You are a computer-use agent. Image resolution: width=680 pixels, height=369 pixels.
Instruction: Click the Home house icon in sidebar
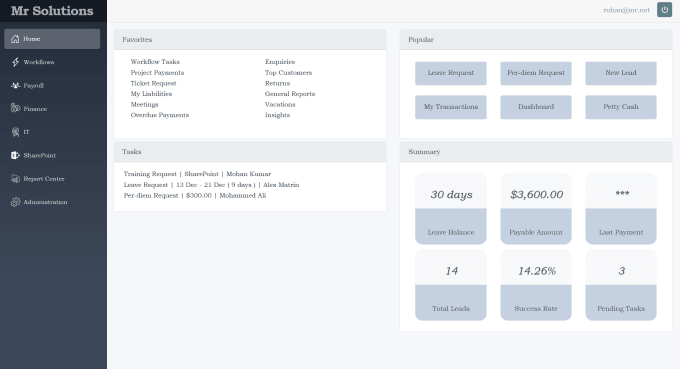pos(15,39)
